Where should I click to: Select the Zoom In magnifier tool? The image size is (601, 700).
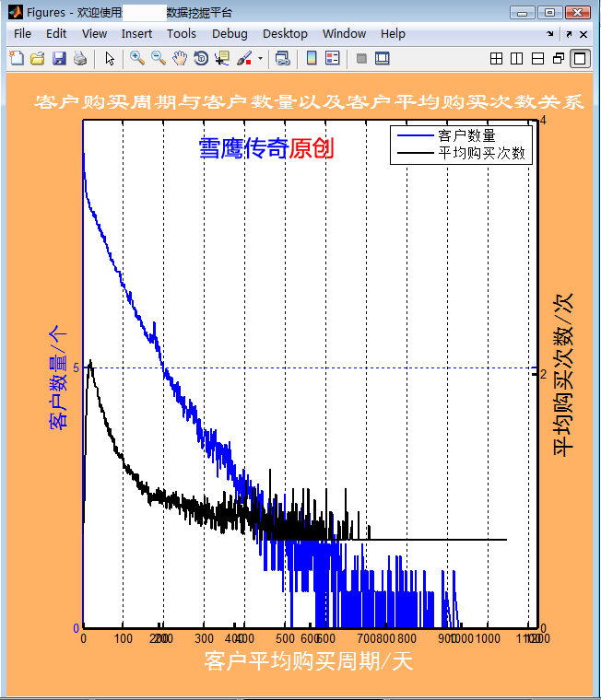coord(137,59)
